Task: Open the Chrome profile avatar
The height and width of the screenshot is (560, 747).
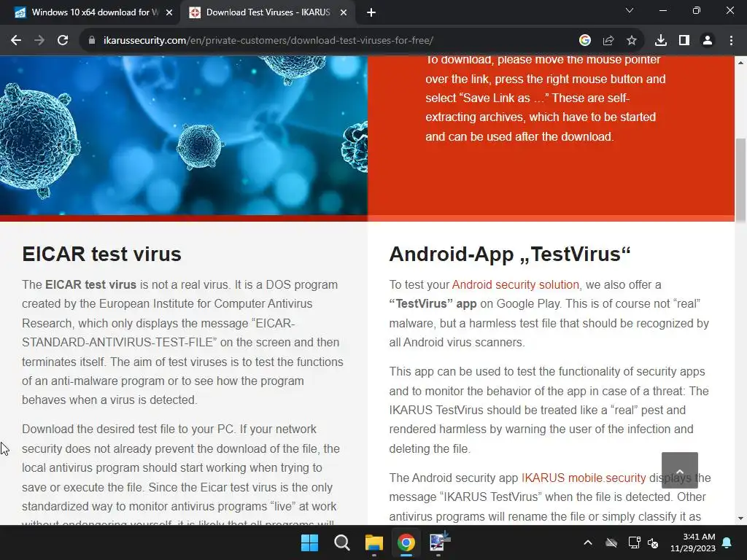Action: (708, 41)
